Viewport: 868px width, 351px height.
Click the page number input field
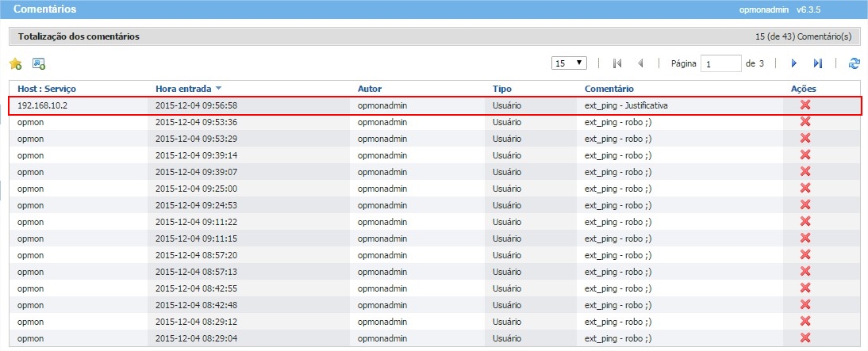[x=720, y=63]
